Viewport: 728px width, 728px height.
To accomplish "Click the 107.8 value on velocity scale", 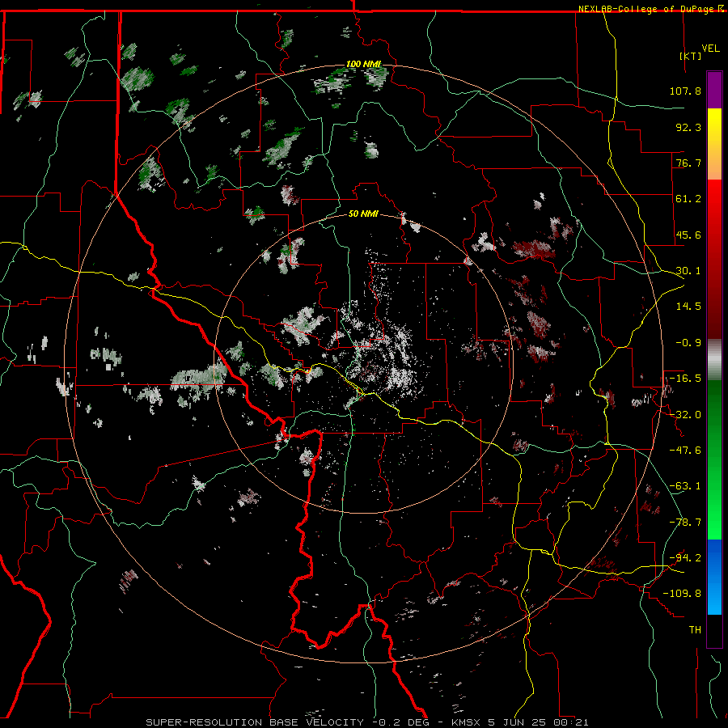I will 685,91.
